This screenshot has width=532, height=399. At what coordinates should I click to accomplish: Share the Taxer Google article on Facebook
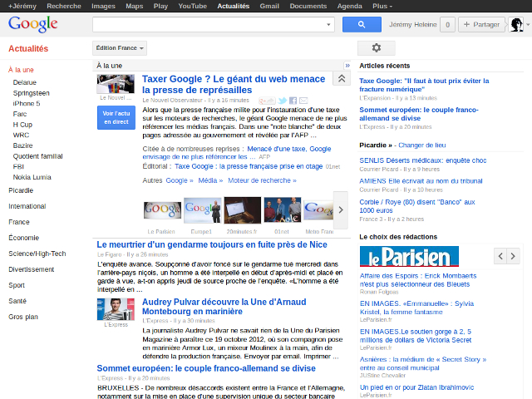point(293,101)
